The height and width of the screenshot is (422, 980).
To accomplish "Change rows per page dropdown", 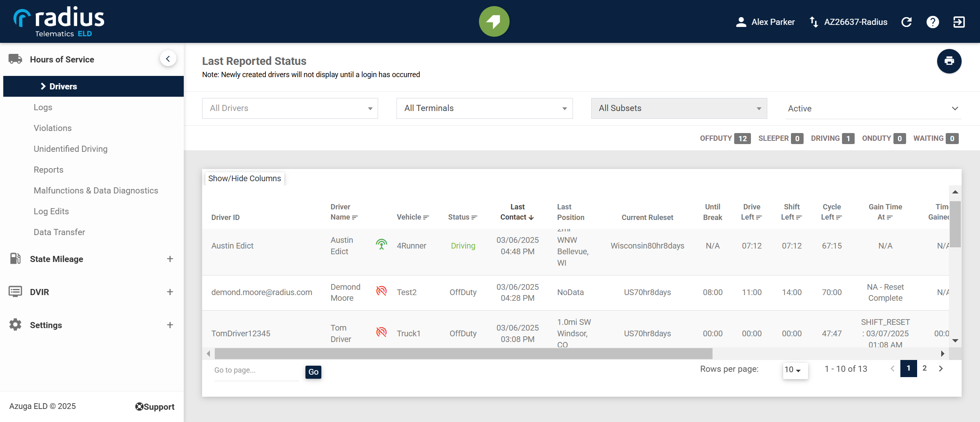I will coord(795,370).
